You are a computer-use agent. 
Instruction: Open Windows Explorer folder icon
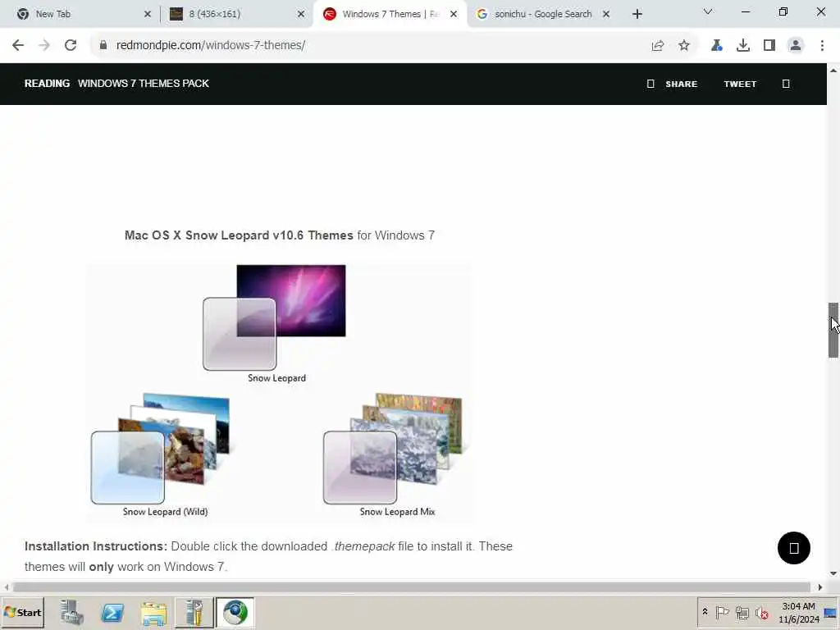153,612
